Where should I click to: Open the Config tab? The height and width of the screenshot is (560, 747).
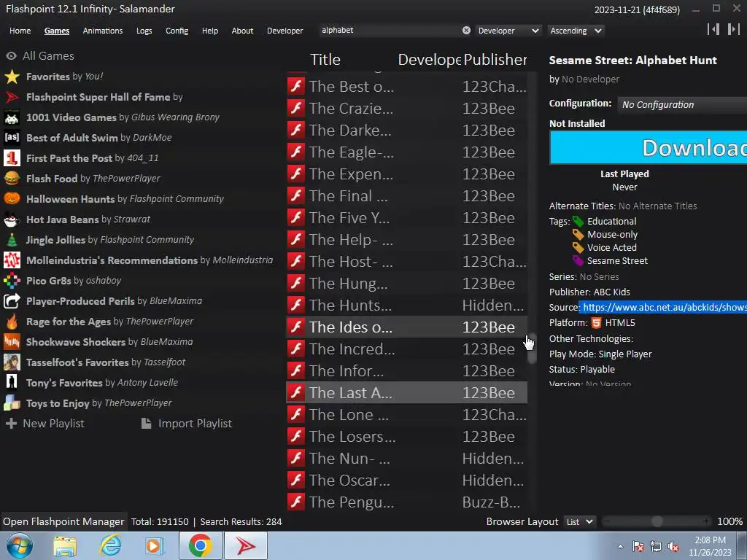(177, 31)
